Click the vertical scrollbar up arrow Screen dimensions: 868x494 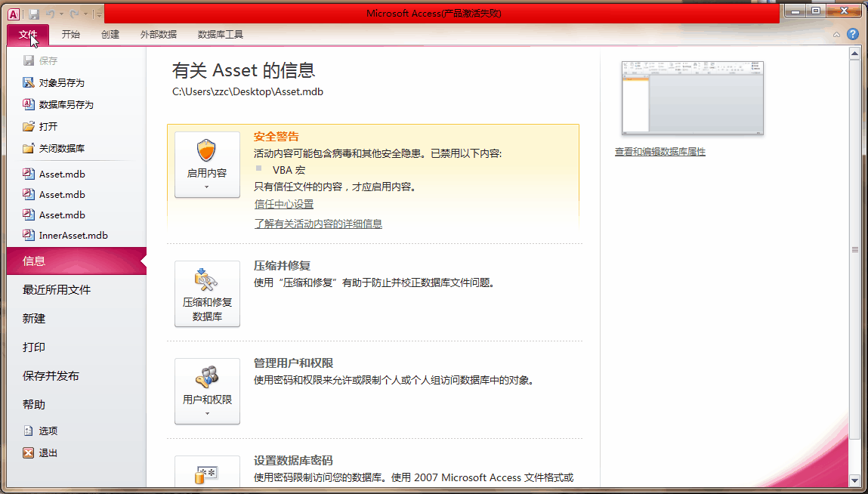coord(854,53)
